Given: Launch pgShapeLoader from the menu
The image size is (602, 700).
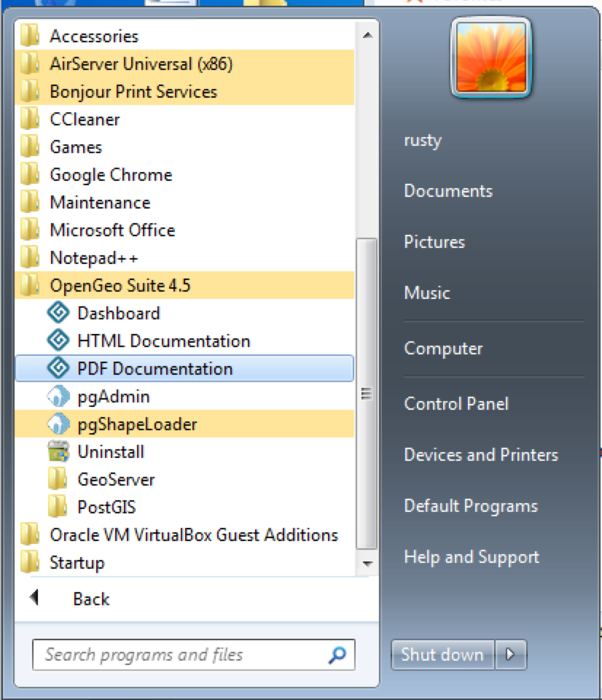Looking at the screenshot, I should (184, 424).
